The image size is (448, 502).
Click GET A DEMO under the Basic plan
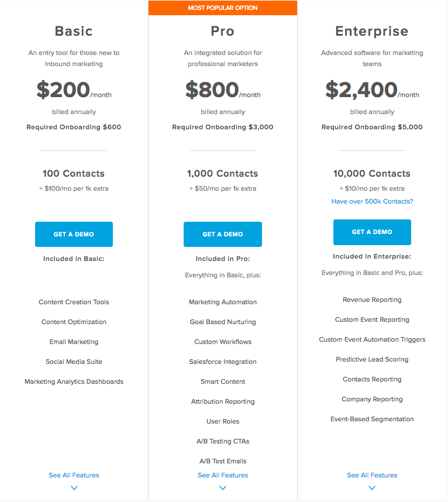pos(74,234)
